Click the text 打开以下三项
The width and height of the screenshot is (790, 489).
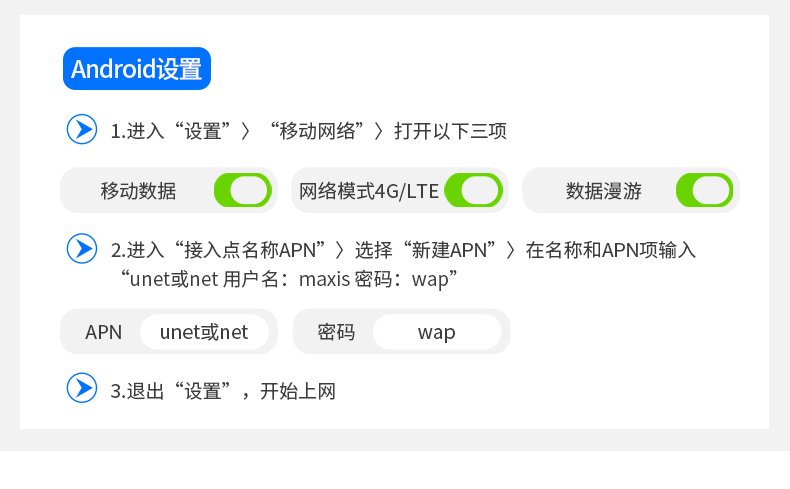pos(450,131)
